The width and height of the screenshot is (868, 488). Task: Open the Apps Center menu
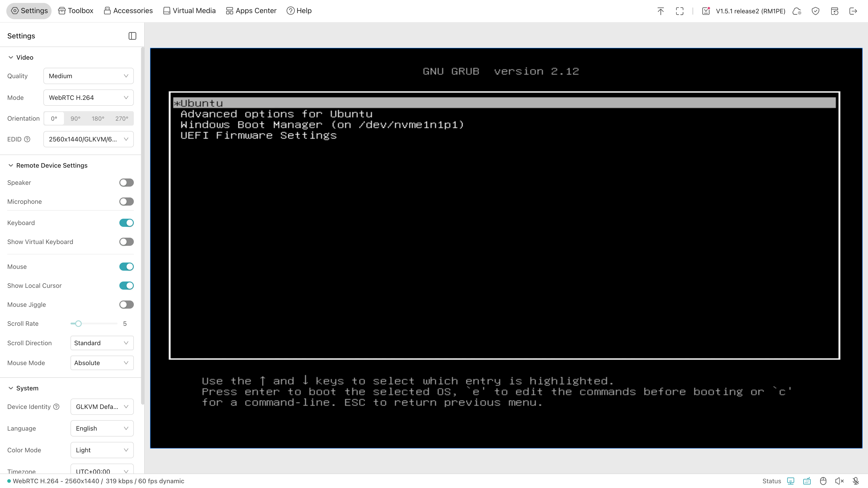click(251, 11)
